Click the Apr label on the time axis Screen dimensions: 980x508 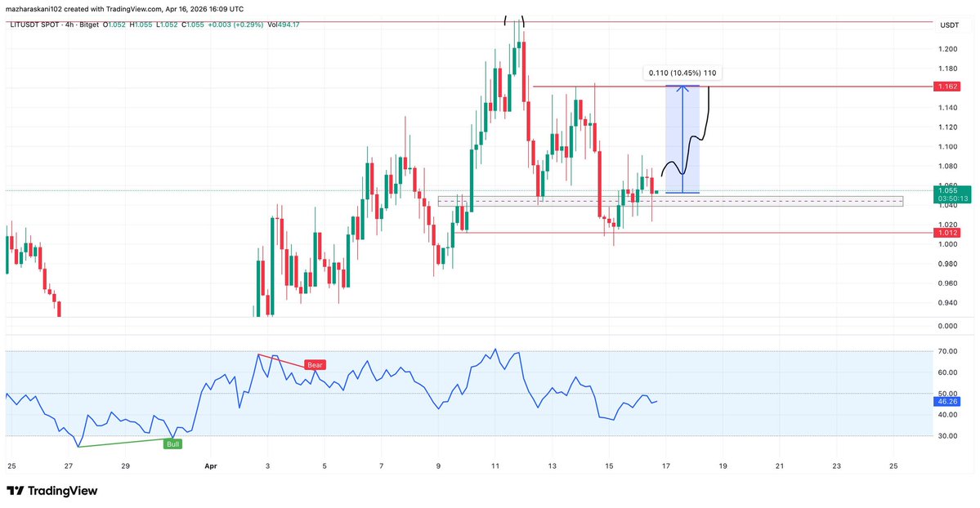pos(210,466)
